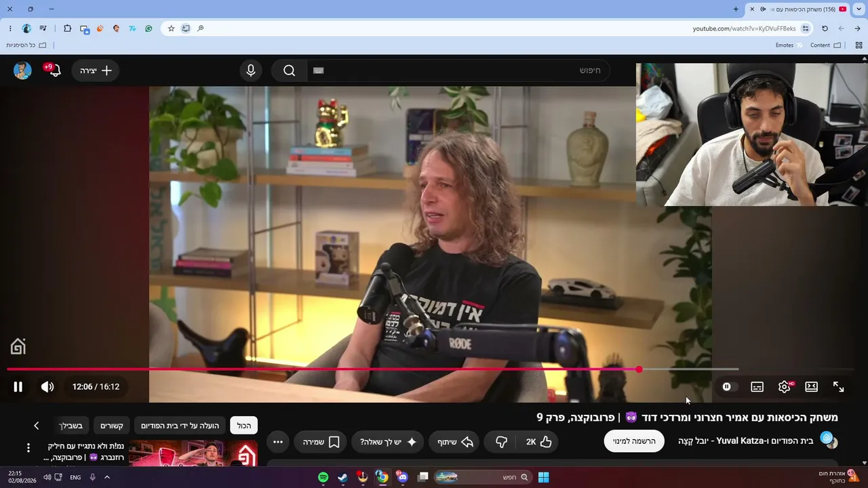Image resolution: width=868 pixels, height=488 pixels.
Task: Save the video with the שמירה button
Action: [x=321, y=442]
